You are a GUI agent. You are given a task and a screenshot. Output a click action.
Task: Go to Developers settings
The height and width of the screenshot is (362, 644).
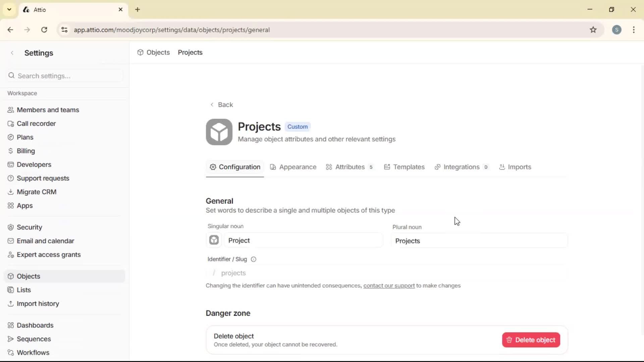(34, 164)
